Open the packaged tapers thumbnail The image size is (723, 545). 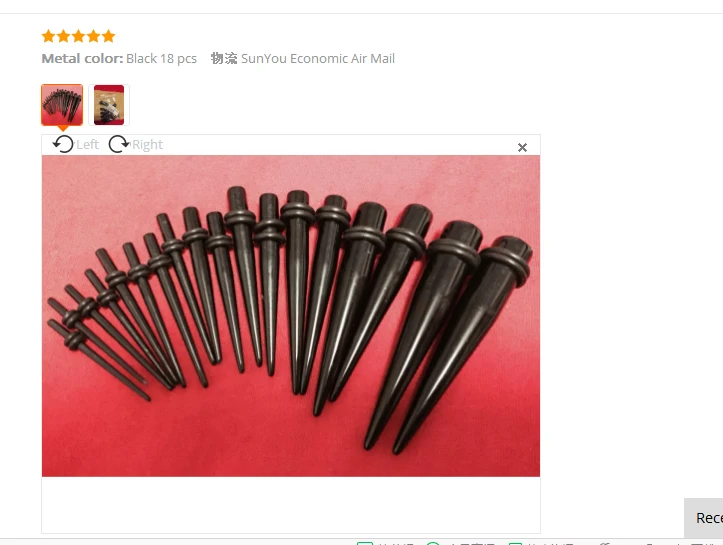109,105
